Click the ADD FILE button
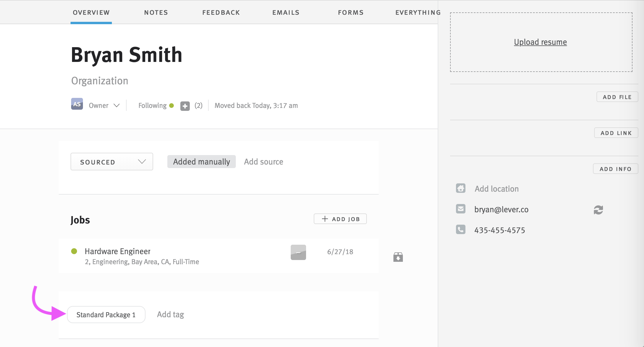 [x=617, y=97]
